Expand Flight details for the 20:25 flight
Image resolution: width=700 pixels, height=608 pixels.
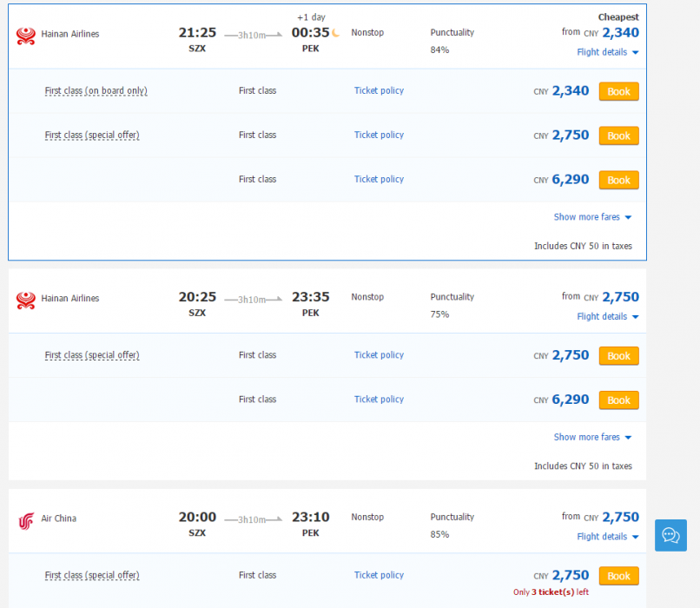[x=607, y=316]
